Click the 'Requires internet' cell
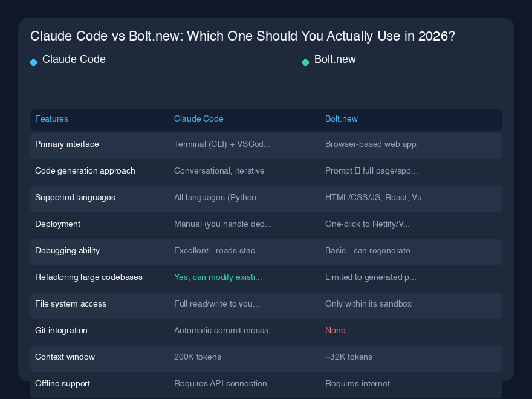Viewport: 532px width, 399px height. point(358,384)
